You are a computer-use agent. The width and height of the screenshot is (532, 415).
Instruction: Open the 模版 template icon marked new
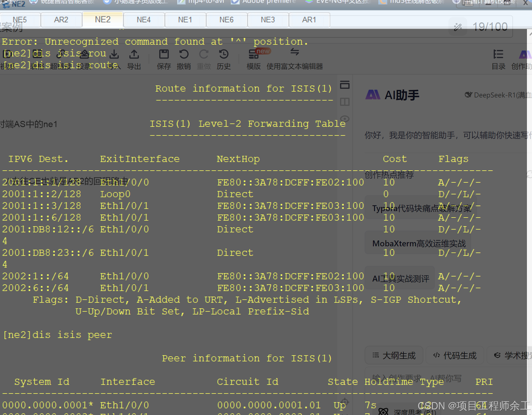tap(254, 59)
